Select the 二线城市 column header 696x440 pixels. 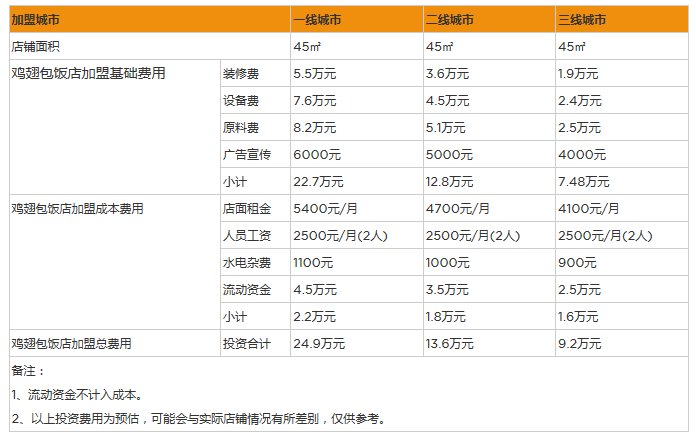[450, 20]
